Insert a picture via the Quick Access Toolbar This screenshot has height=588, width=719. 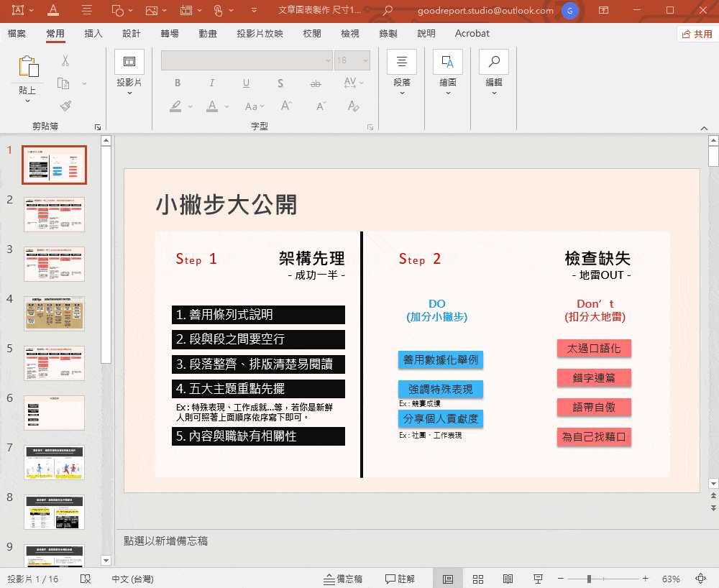click(x=153, y=11)
